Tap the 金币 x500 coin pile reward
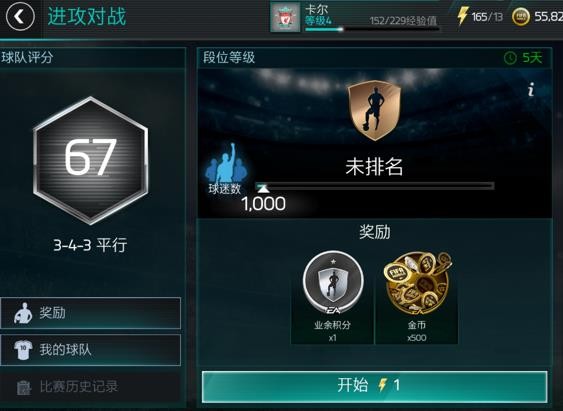The height and width of the screenshot is (411, 563). coord(417,297)
